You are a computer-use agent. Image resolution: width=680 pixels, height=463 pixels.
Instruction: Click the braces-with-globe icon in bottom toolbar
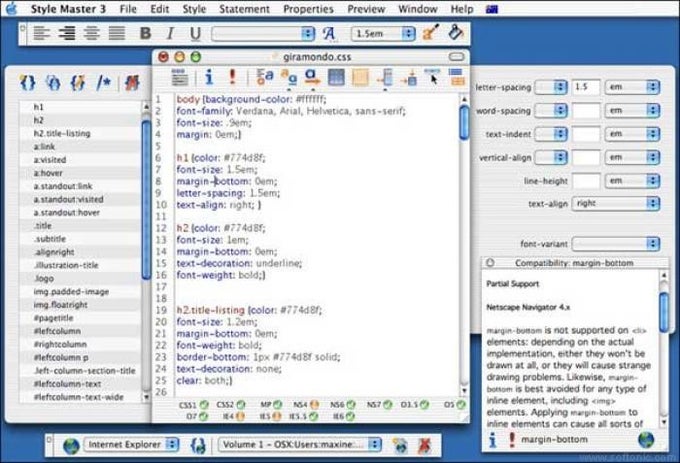198,445
